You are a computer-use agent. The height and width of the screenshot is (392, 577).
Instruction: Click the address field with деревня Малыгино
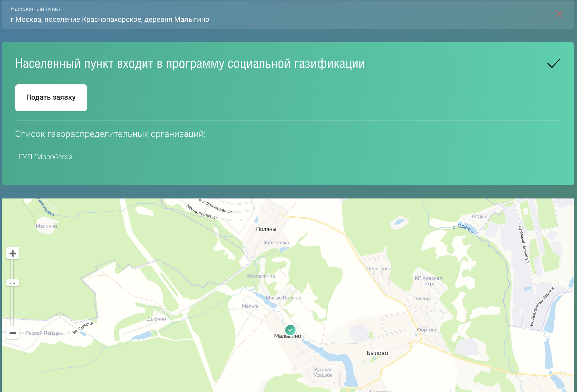(110, 20)
